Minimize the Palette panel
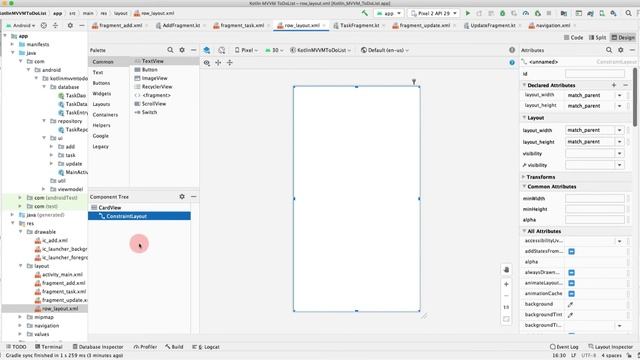The image size is (640, 360). [193, 50]
